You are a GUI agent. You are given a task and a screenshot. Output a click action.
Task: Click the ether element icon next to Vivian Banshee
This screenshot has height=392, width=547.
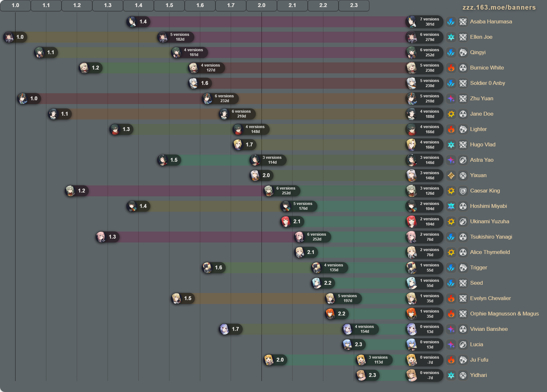pyautogui.click(x=451, y=329)
